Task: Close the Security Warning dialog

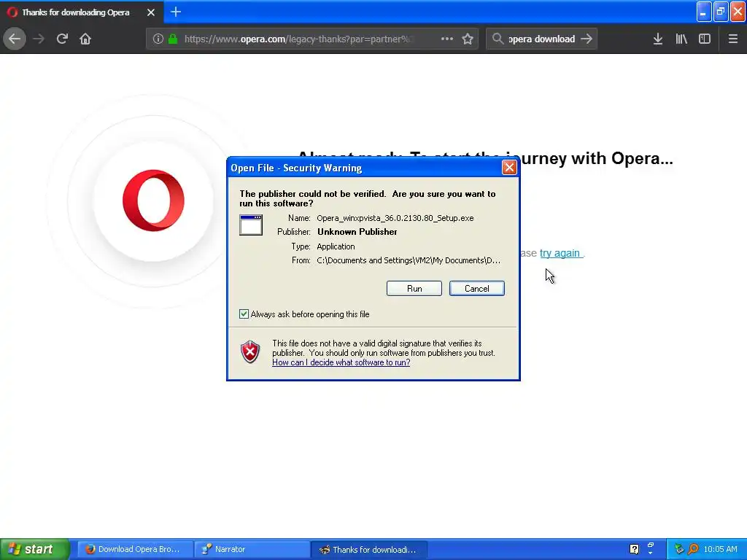Action: [x=509, y=168]
